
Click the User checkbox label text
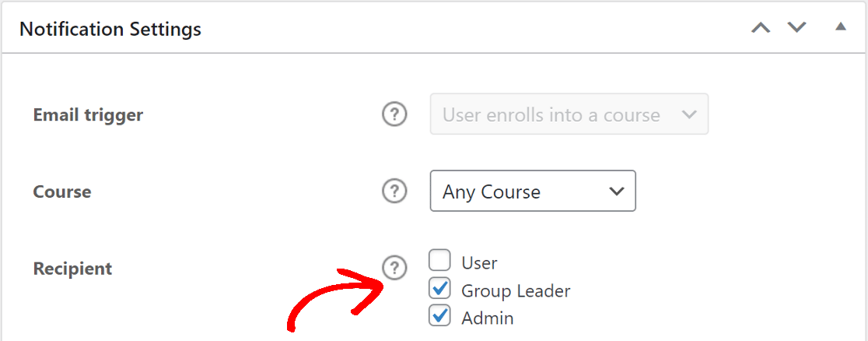[479, 263]
